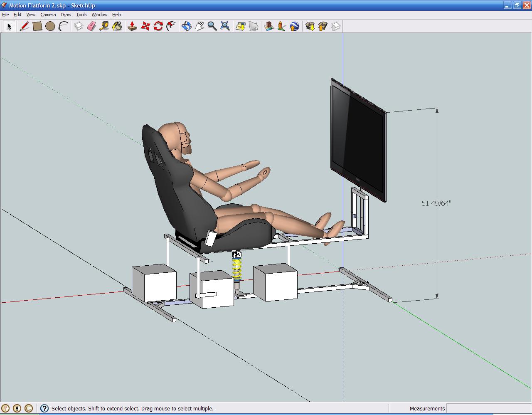Select the arrow Select tool

tap(9, 26)
